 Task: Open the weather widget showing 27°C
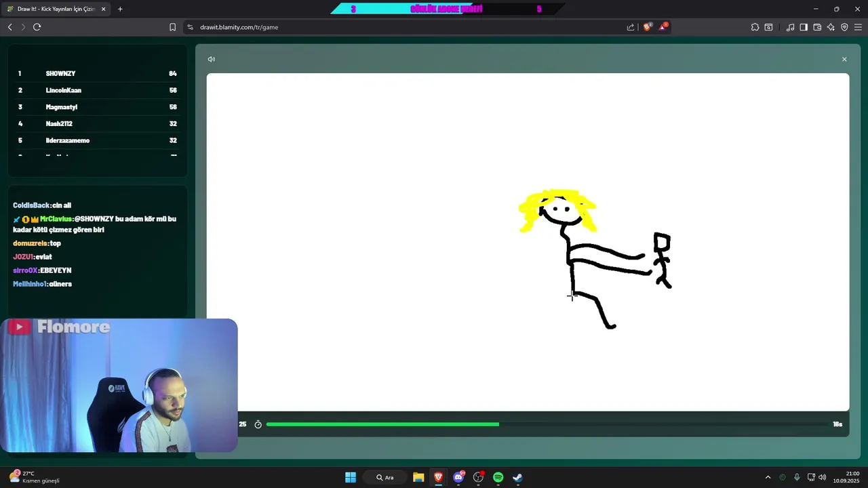point(35,477)
